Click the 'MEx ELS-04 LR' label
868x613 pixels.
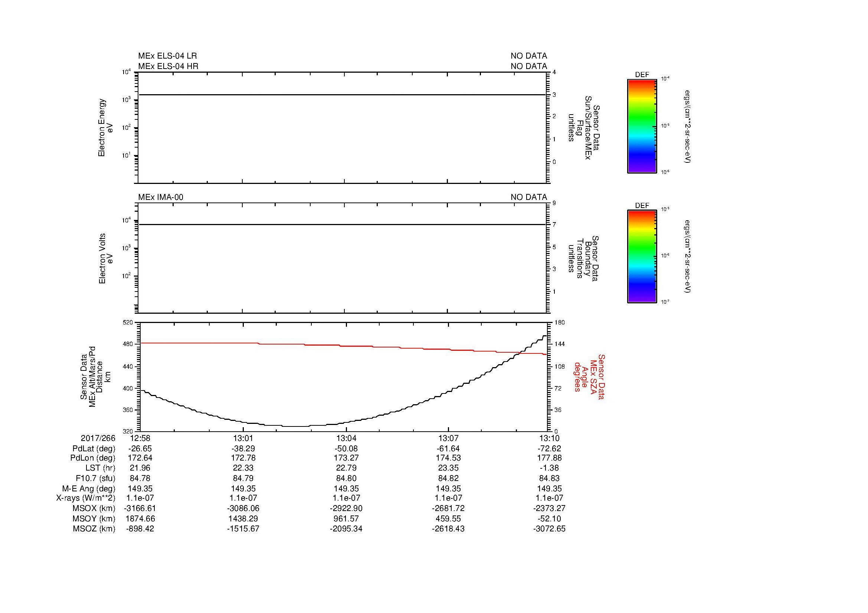[167, 56]
